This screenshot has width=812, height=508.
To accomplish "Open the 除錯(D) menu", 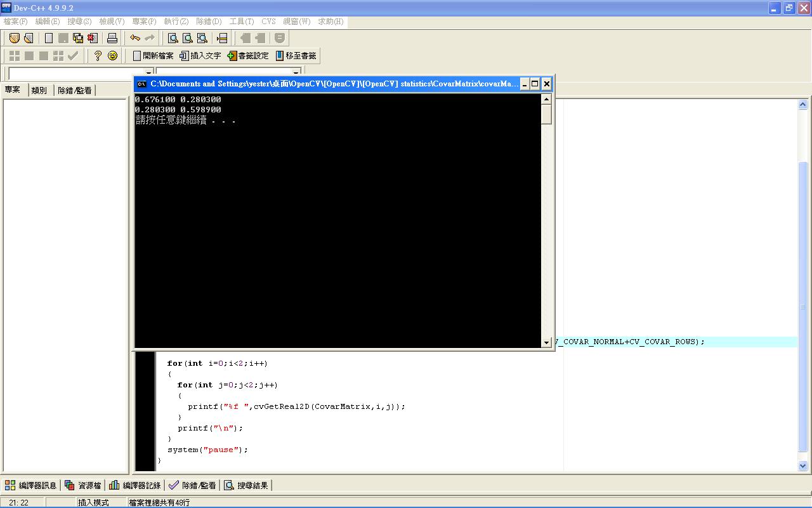I will point(209,22).
